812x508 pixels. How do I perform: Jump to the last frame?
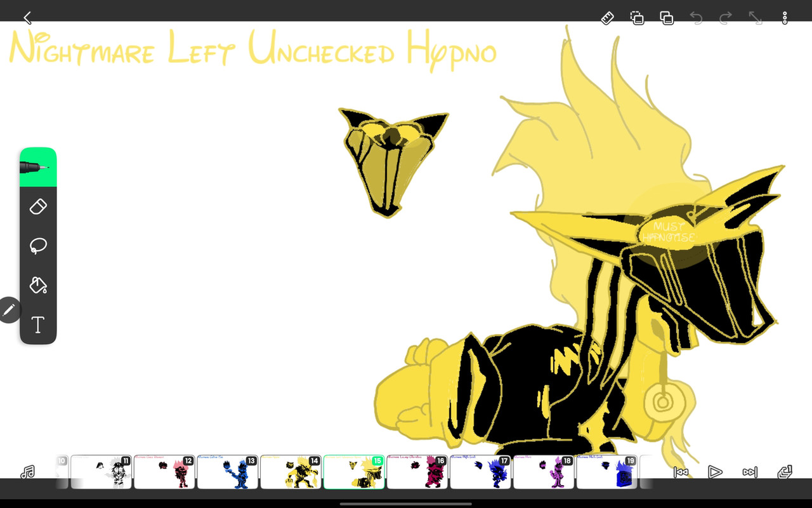click(x=750, y=472)
